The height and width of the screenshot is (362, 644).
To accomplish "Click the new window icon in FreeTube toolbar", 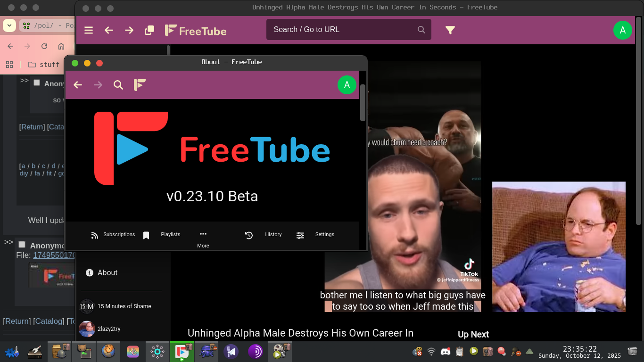I will [149, 30].
